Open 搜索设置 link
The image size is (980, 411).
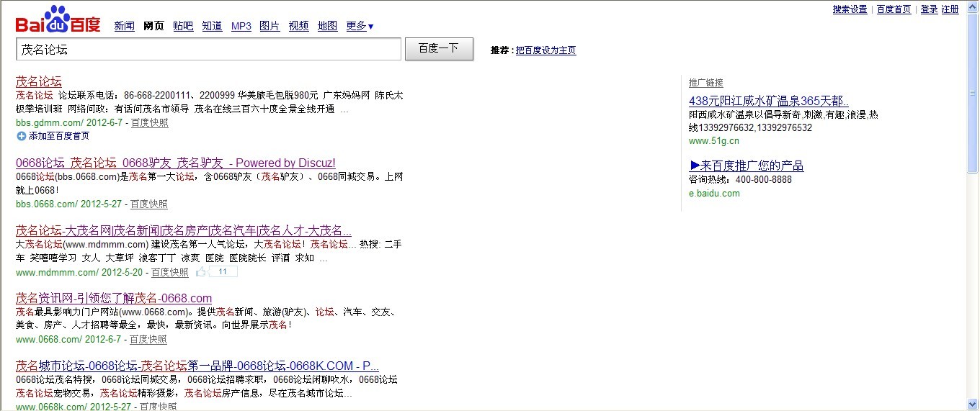850,9
